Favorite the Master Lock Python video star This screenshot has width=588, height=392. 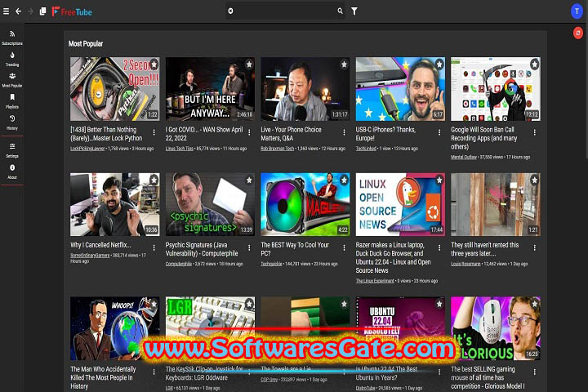[x=154, y=65]
